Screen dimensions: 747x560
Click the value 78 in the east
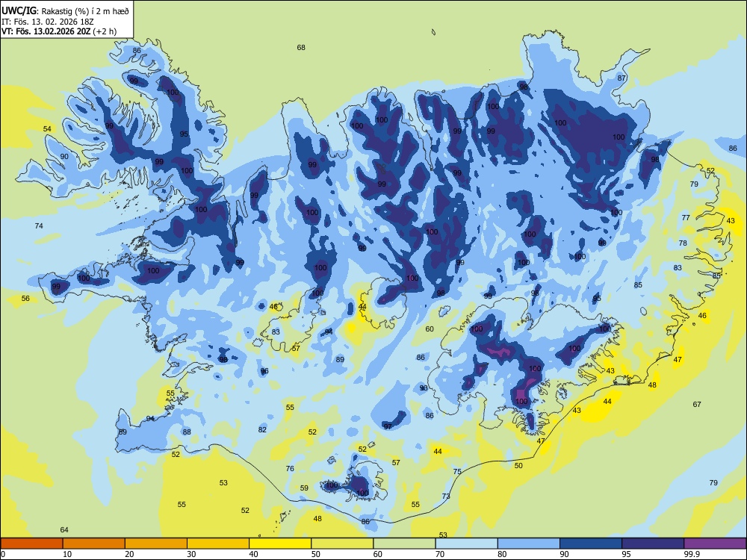tap(683, 243)
